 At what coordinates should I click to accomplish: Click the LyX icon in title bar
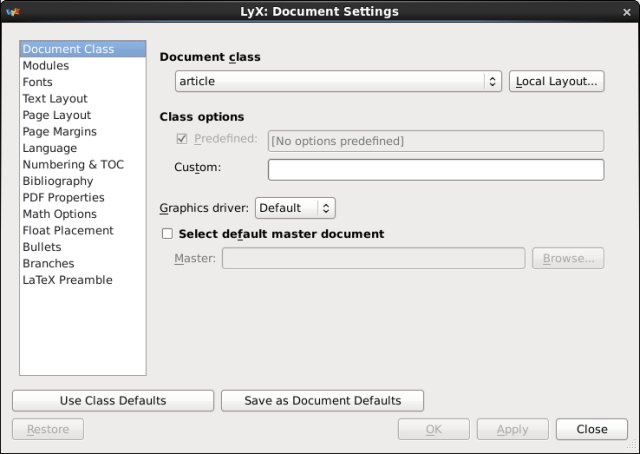point(13,12)
